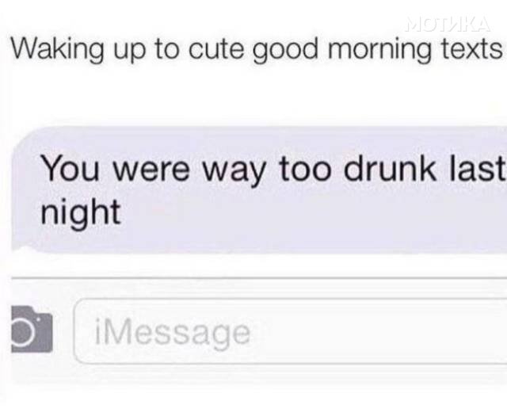Click the MOTIKA watermark at top right

click(x=448, y=25)
